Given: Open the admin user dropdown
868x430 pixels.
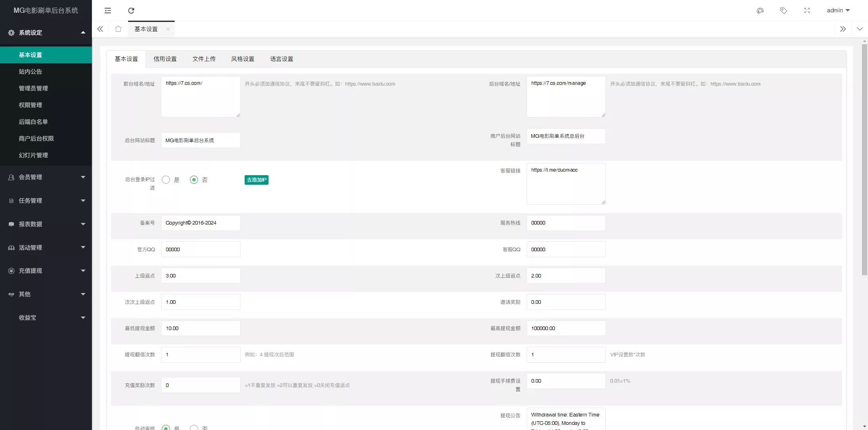Looking at the screenshot, I should 838,11.
